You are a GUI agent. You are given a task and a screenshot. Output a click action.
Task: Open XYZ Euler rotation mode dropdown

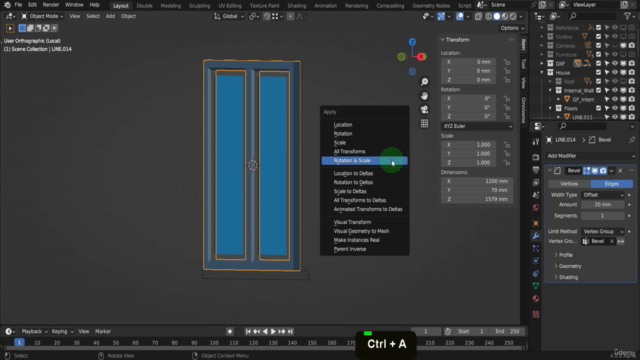point(477,126)
